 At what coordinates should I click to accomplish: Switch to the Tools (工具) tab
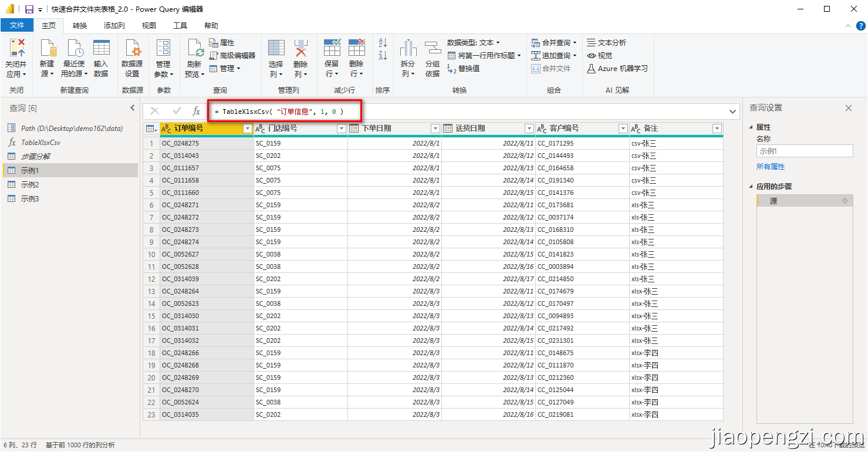tap(180, 26)
